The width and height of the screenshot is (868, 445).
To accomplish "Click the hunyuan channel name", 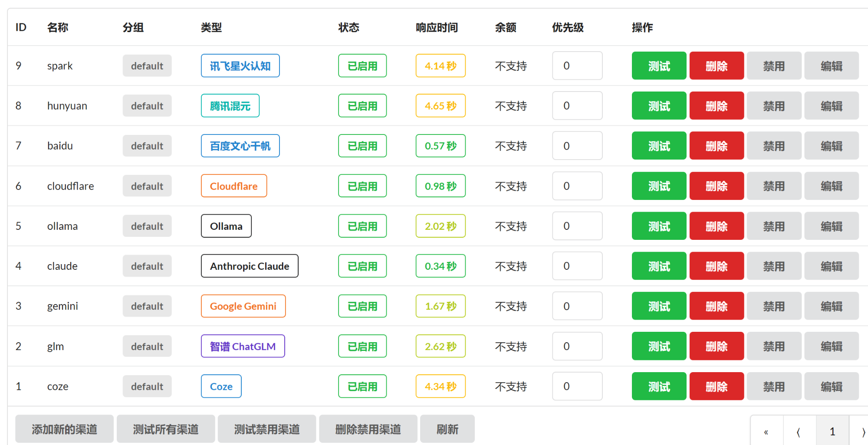I will (67, 106).
